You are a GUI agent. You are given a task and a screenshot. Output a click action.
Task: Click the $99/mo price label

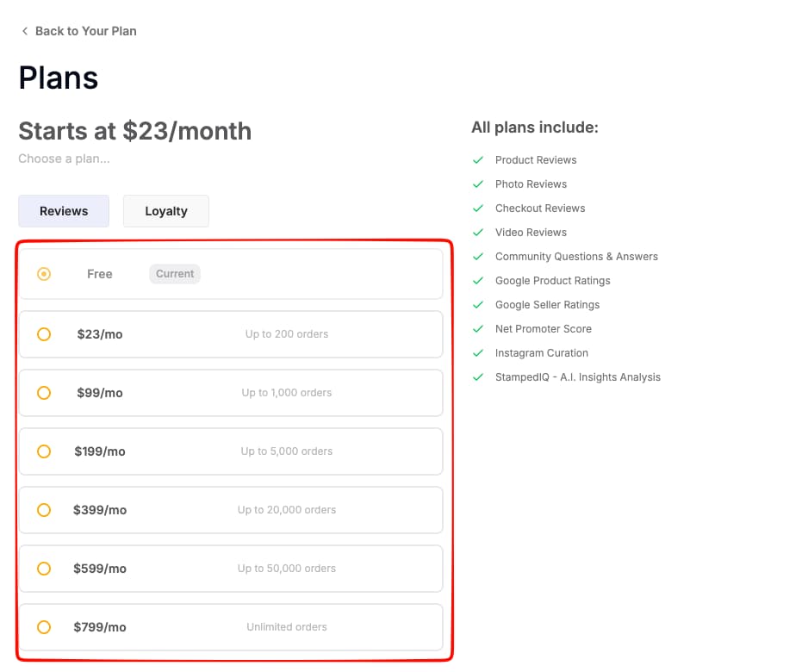pos(100,393)
